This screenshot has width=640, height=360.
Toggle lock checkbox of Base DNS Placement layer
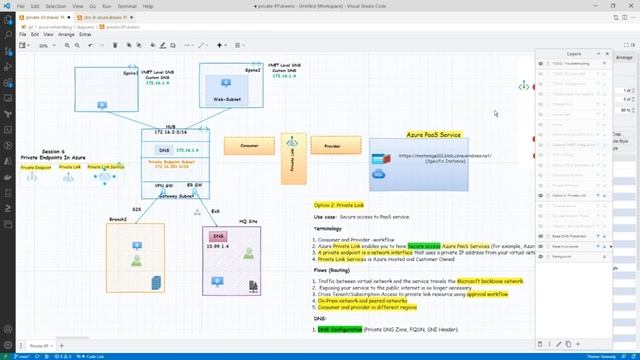pyautogui.click(x=548, y=236)
